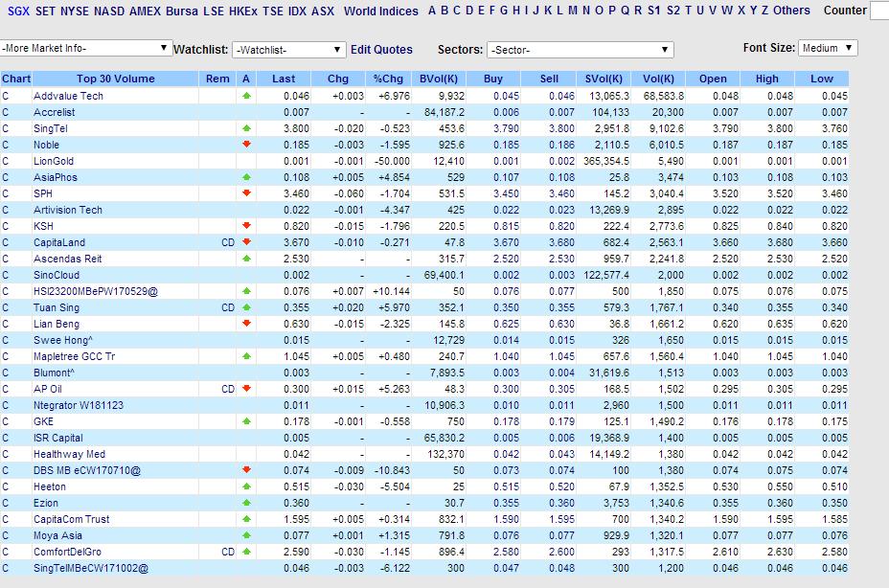Image resolution: width=889 pixels, height=588 pixels.
Task: Click the green up arrow in Ascendas Reit row
Action: (x=246, y=259)
